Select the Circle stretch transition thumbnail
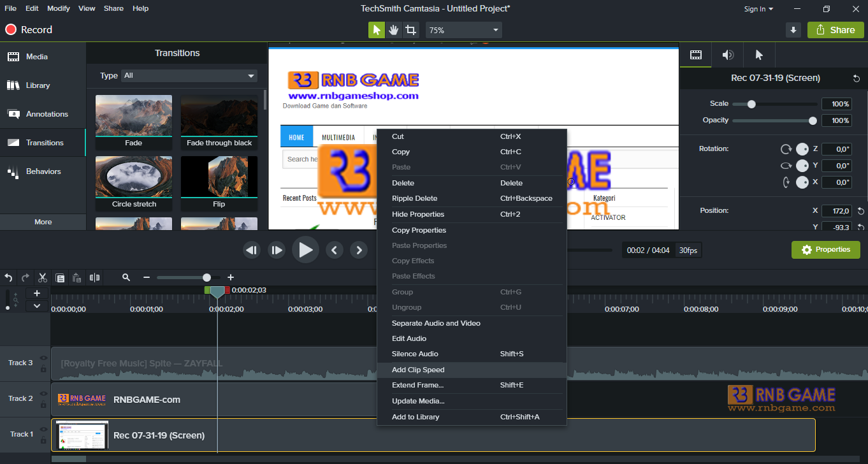The image size is (868, 464). tap(134, 183)
